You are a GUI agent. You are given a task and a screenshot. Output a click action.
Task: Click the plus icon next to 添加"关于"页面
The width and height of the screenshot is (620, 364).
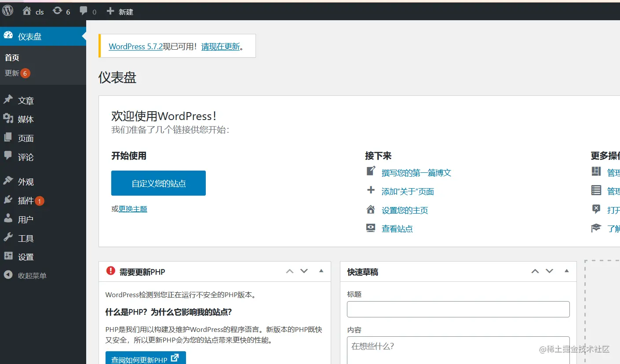[371, 190]
